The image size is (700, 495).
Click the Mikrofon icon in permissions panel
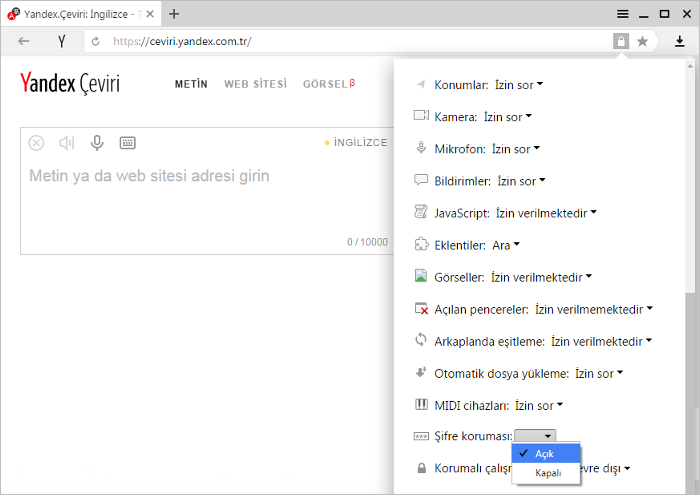pyautogui.click(x=421, y=147)
